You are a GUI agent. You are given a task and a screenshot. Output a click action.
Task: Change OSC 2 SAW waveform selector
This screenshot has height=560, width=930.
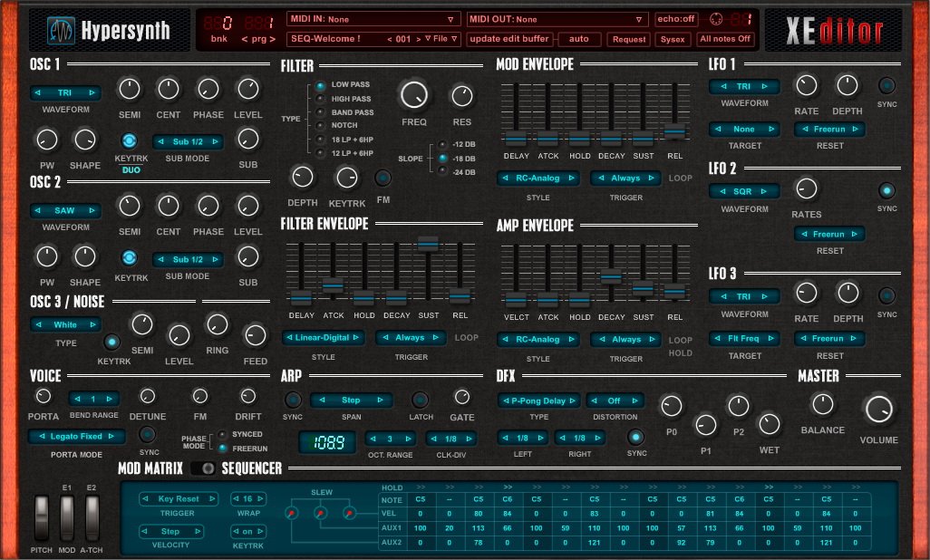click(x=65, y=210)
